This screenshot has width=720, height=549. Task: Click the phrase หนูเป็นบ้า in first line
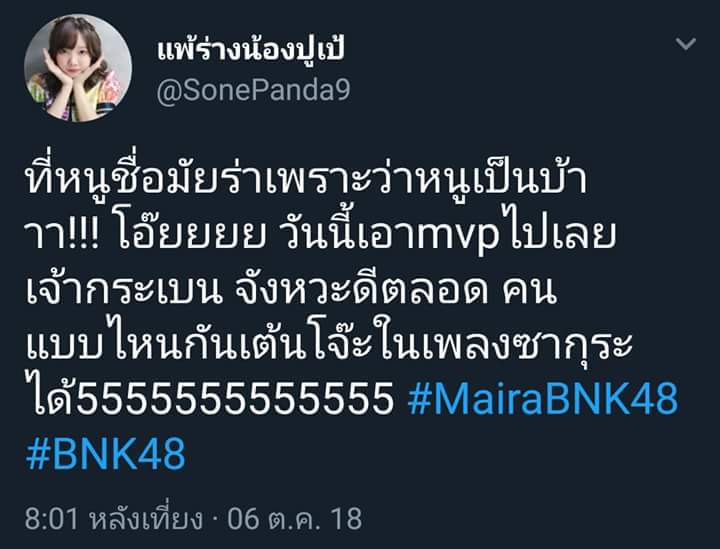498,179
